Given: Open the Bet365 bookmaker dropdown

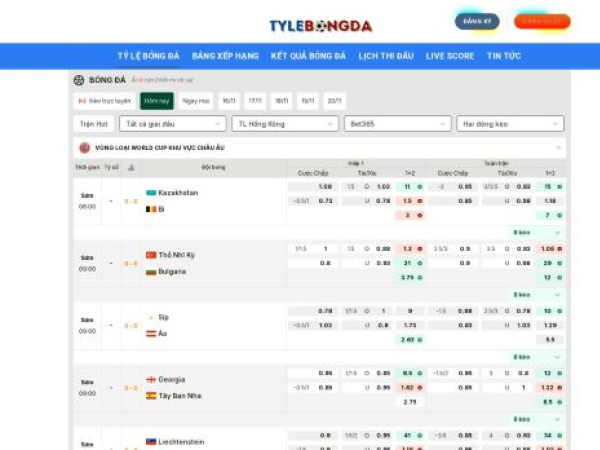Looking at the screenshot, I should tap(396, 124).
